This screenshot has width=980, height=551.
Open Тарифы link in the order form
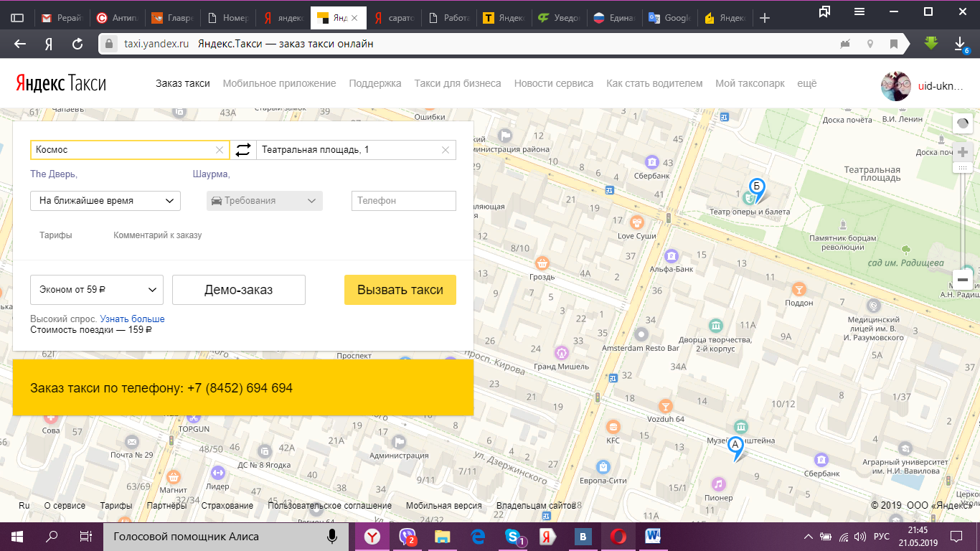(x=56, y=235)
